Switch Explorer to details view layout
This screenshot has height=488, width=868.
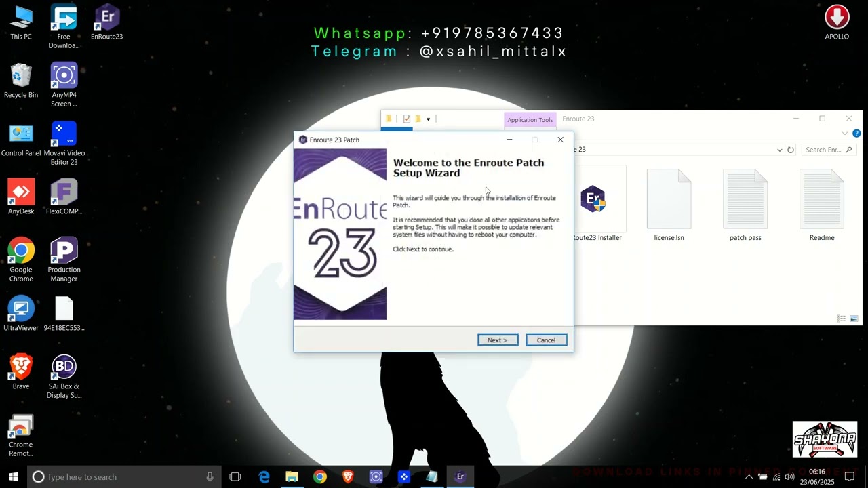click(x=841, y=319)
